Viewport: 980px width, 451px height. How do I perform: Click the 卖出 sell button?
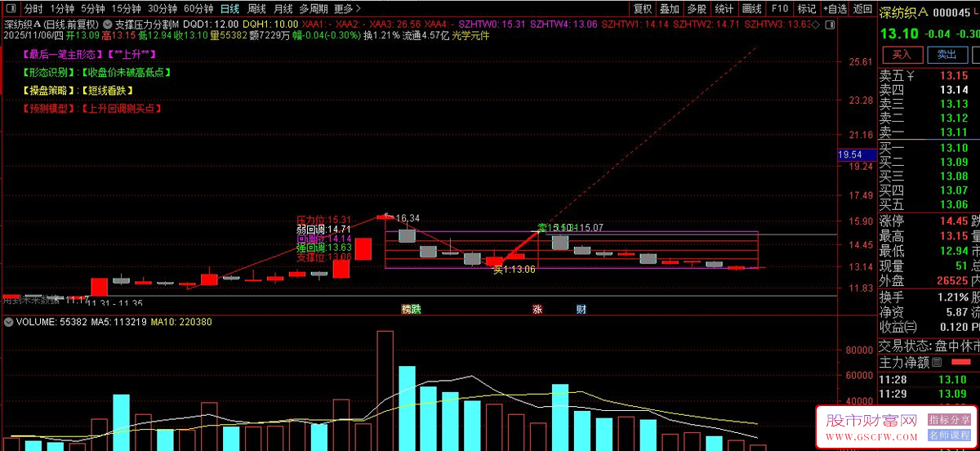click(x=947, y=55)
